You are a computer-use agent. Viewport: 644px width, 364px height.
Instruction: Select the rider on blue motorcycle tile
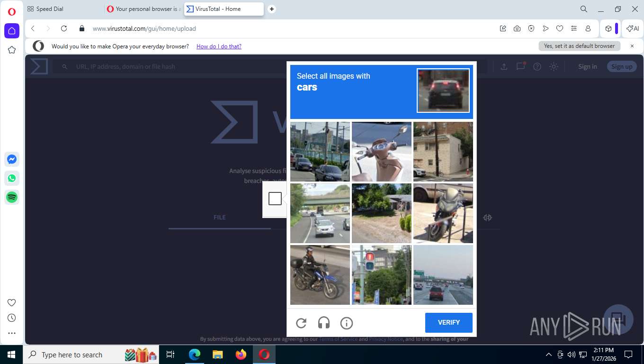click(320, 275)
